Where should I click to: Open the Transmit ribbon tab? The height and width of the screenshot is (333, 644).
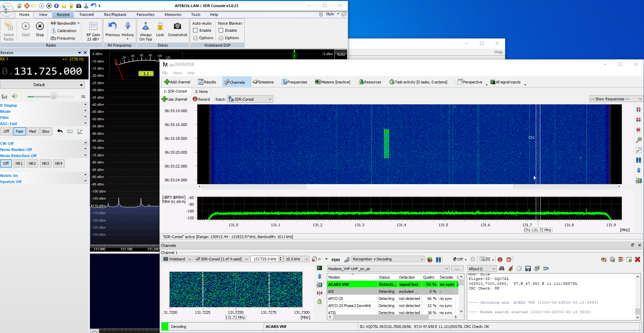click(x=87, y=15)
